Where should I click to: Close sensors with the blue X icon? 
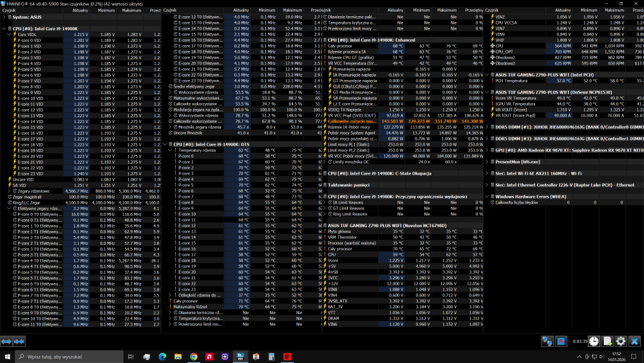635,341
